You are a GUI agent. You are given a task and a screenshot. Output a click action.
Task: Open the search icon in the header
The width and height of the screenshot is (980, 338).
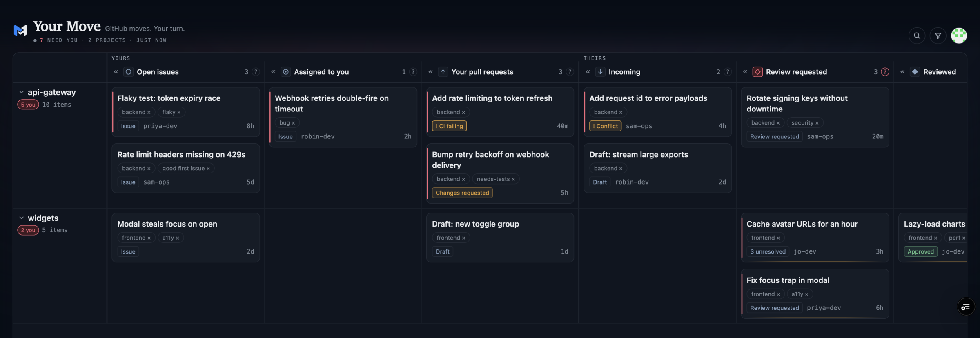coord(917,36)
